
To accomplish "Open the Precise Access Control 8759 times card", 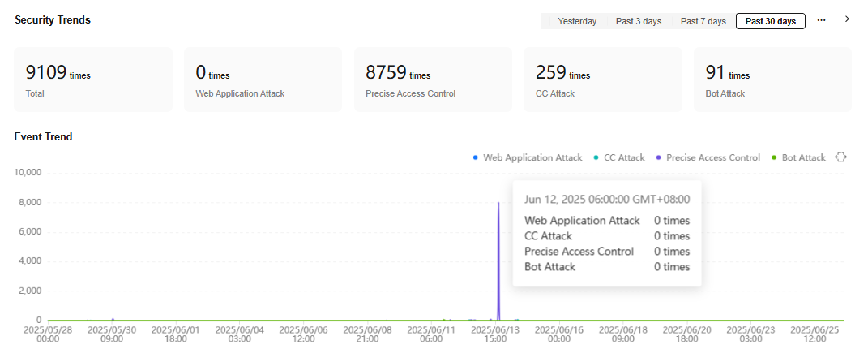I will pos(433,80).
